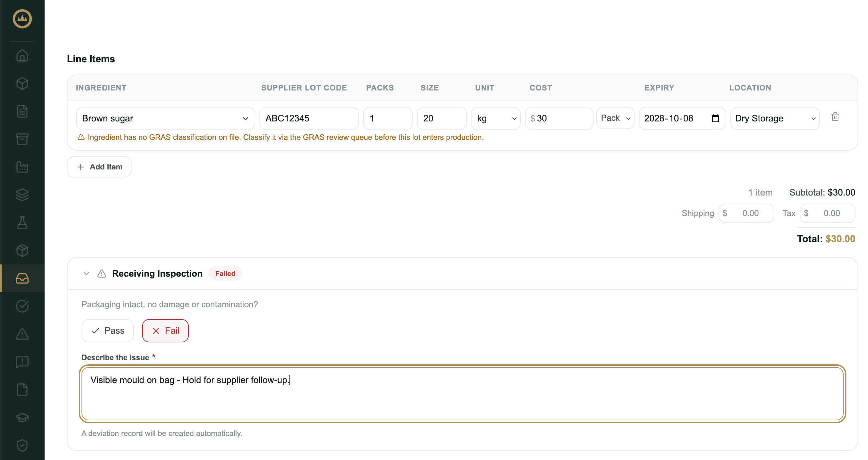Open the receiving inbox sidebar icon
The image size is (868, 460).
[22, 278]
